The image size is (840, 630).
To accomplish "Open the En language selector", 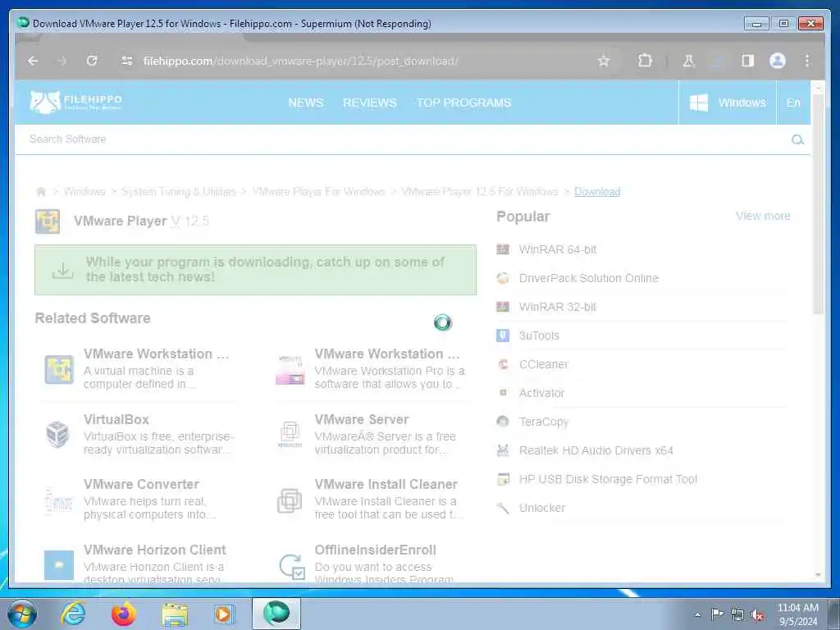I will pos(793,103).
